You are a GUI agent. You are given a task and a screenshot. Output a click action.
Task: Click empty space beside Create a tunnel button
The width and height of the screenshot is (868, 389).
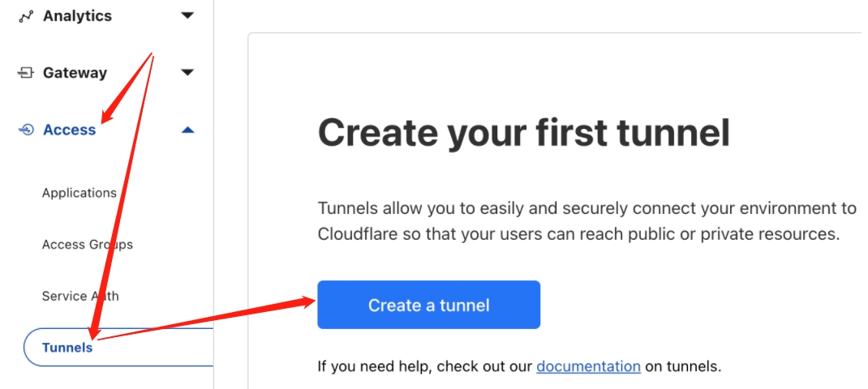click(690, 305)
